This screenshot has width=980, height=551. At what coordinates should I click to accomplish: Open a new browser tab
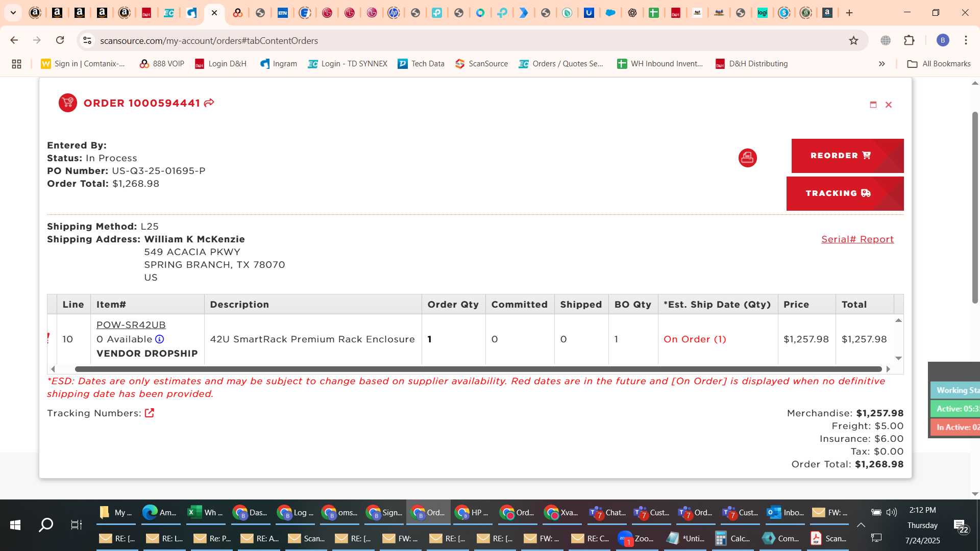click(849, 13)
